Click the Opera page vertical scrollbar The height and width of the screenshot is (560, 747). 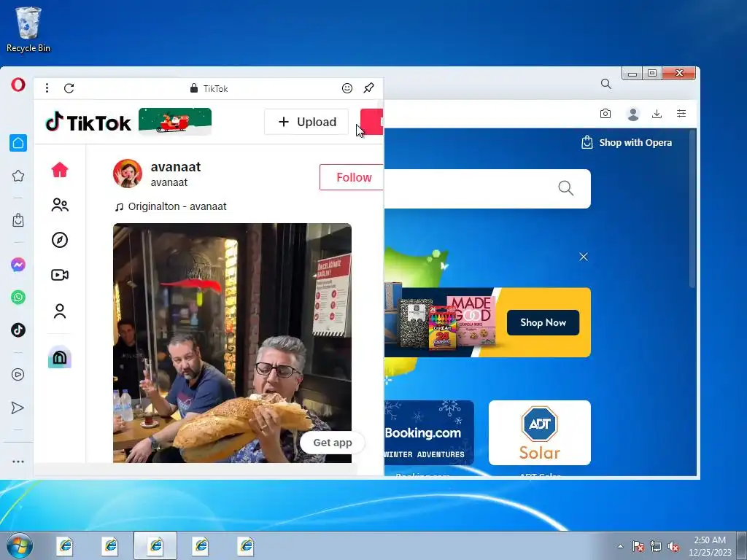(x=693, y=209)
